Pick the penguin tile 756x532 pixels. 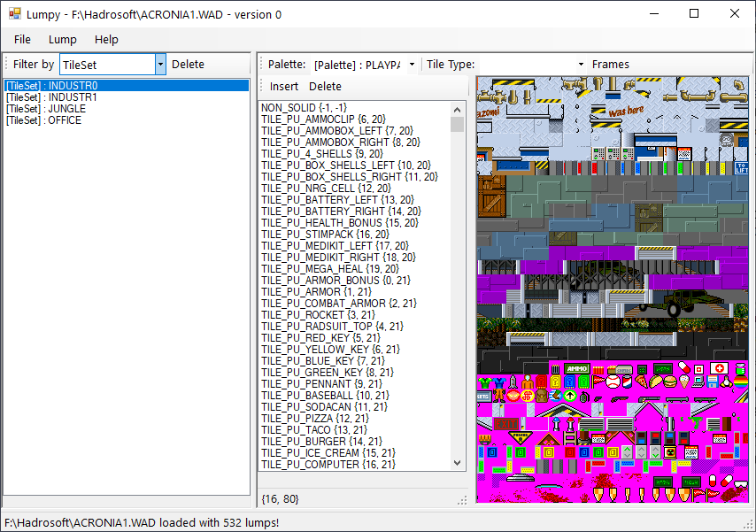(726, 382)
